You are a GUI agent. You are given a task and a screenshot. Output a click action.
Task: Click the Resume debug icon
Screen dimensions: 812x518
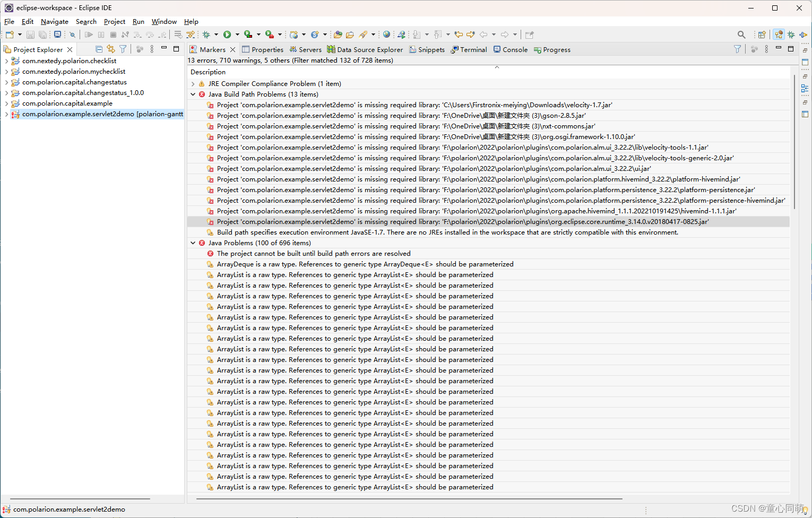coord(89,34)
